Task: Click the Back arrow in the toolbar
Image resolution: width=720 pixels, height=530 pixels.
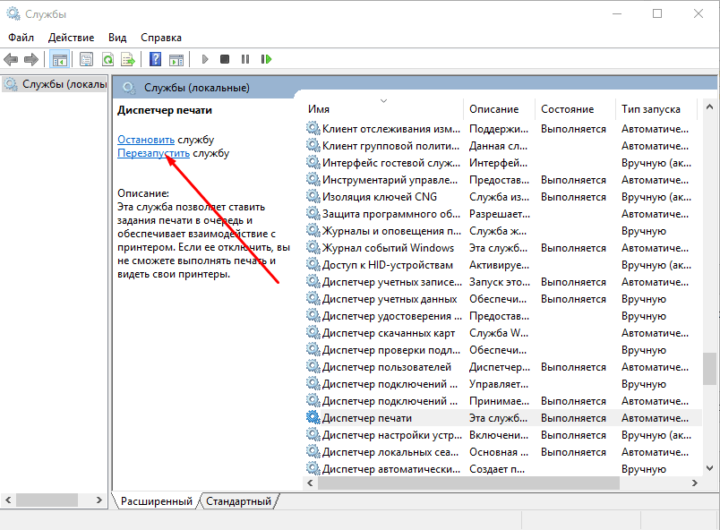Action: tap(13, 60)
